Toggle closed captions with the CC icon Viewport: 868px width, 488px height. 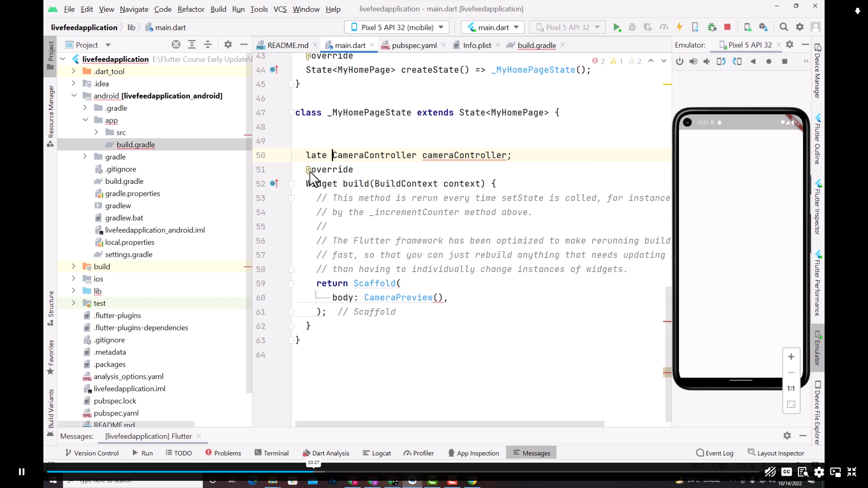point(786,472)
